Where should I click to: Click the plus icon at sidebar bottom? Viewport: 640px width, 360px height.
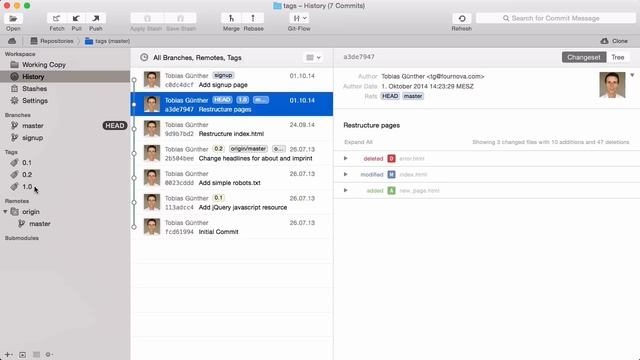point(8,354)
